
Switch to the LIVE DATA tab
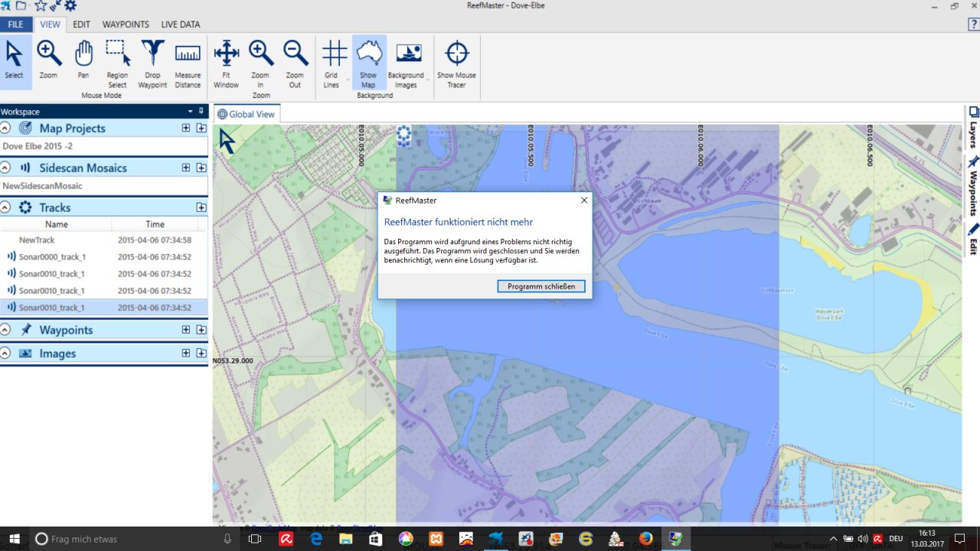pos(180,24)
